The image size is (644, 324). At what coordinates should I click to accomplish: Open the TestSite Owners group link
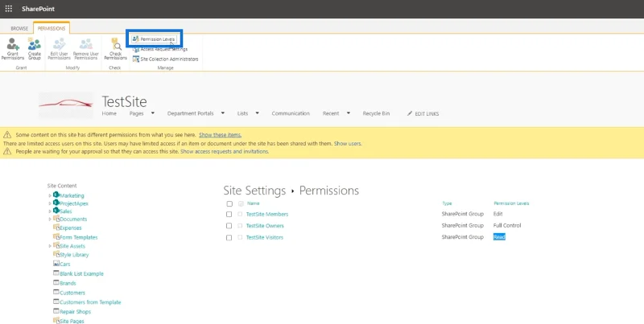(265, 226)
